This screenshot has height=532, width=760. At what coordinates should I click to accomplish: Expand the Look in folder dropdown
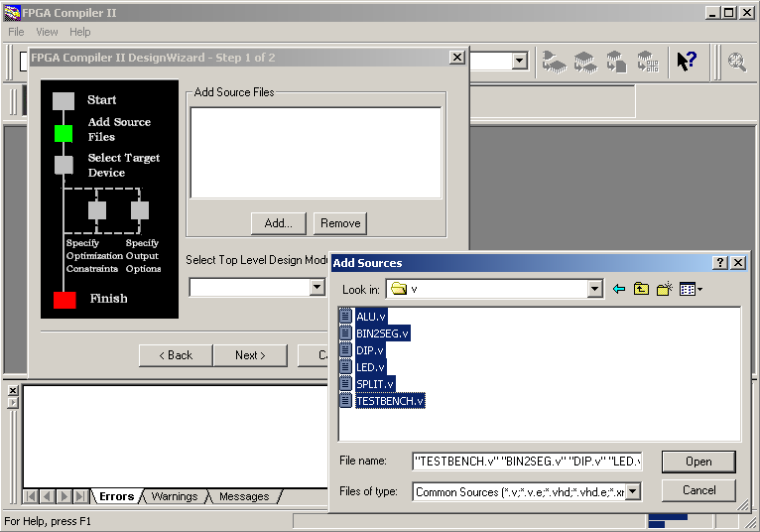pos(594,289)
